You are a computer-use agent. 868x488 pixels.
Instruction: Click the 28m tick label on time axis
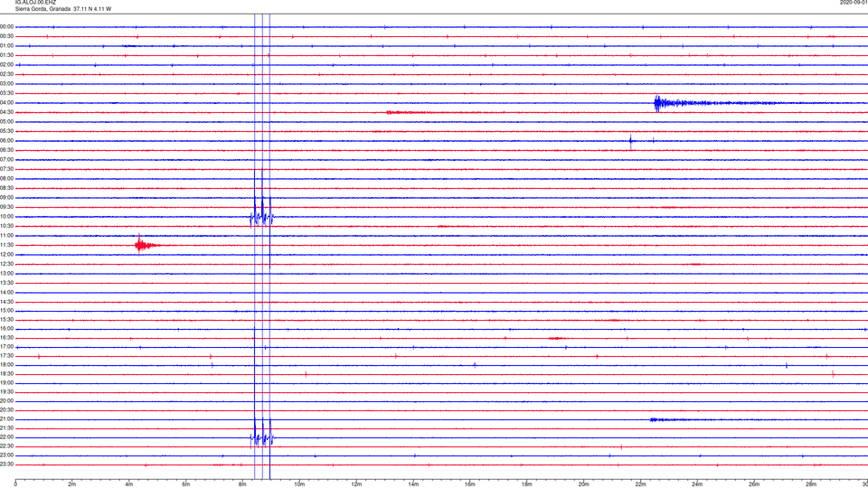point(811,484)
